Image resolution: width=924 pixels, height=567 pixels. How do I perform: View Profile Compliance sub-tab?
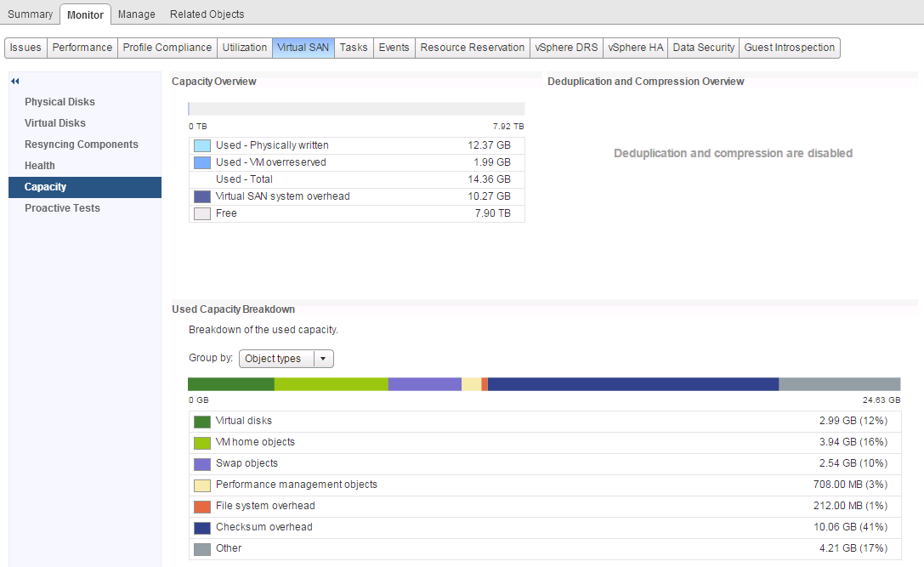tap(167, 48)
